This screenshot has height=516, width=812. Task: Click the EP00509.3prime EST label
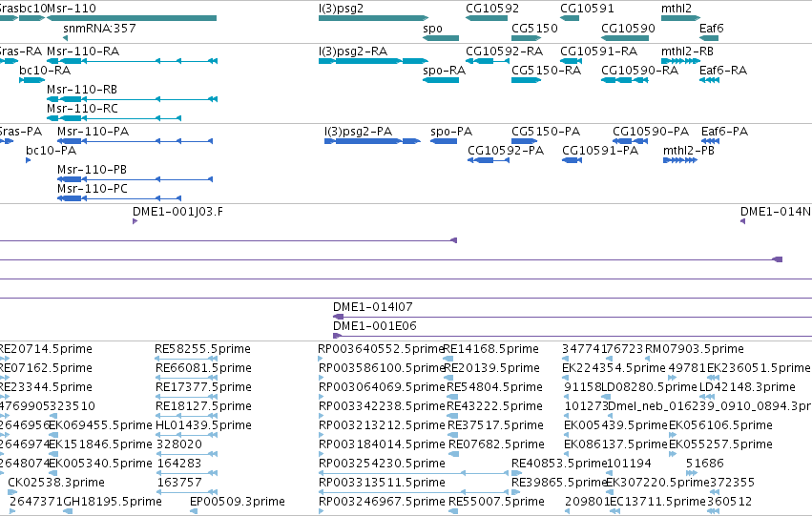click(x=238, y=502)
